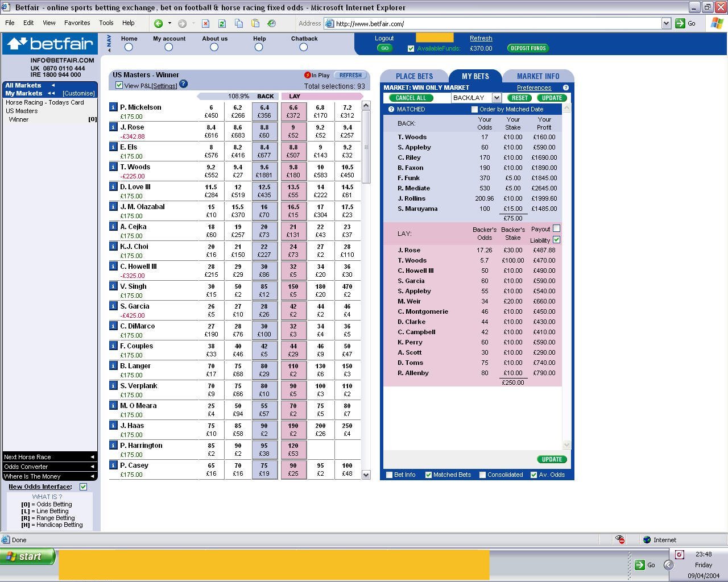This screenshot has height=582, width=728.
Task: Toggle the View P&L checkbox
Action: pyautogui.click(x=119, y=85)
